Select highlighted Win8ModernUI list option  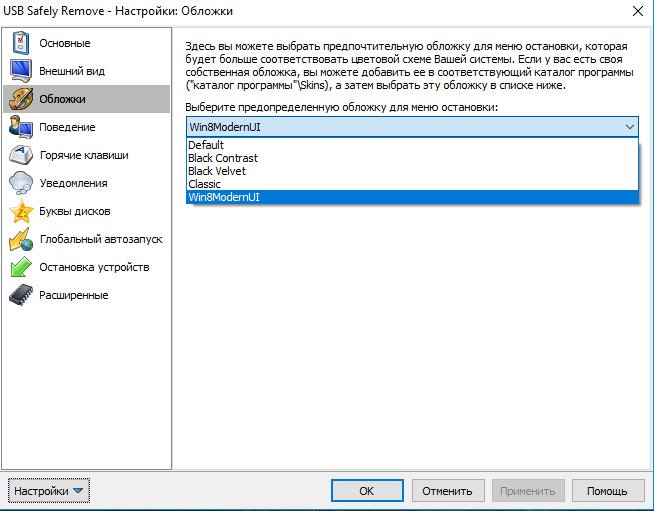tap(412, 197)
